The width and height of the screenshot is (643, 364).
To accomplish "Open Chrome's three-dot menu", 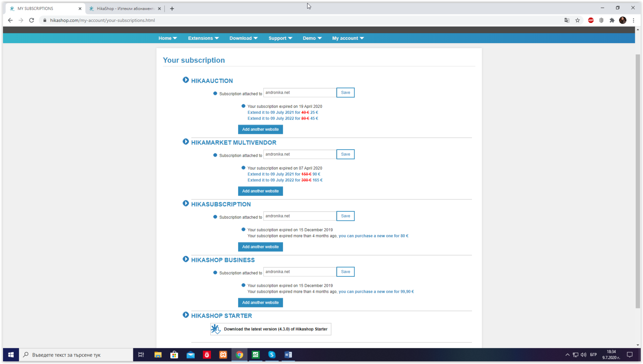I will (x=634, y=20).
